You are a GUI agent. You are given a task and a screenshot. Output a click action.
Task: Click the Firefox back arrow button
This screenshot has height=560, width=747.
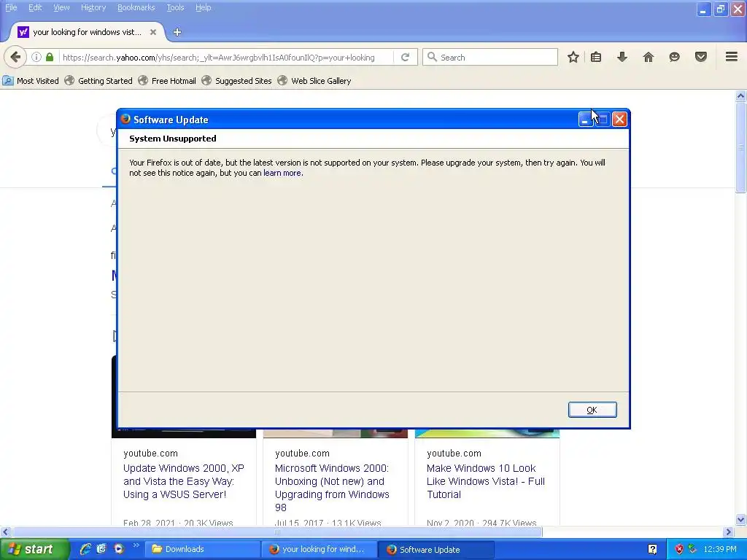[15, 57]
